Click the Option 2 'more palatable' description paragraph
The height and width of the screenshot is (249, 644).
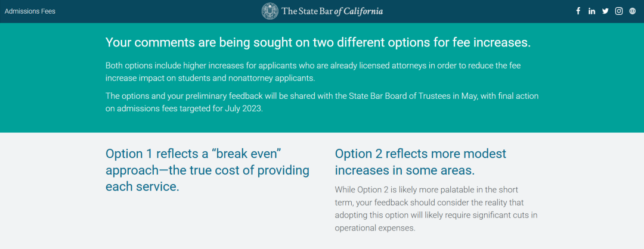point(436,209)
